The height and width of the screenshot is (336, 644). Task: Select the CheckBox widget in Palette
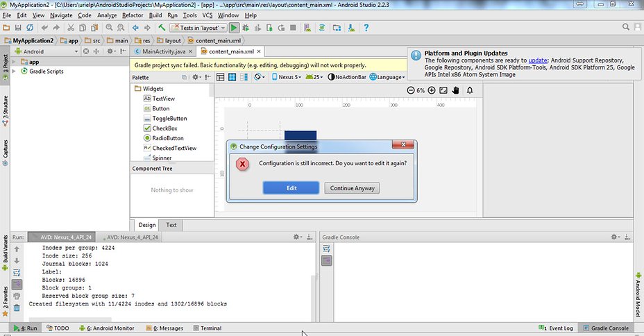160,128
